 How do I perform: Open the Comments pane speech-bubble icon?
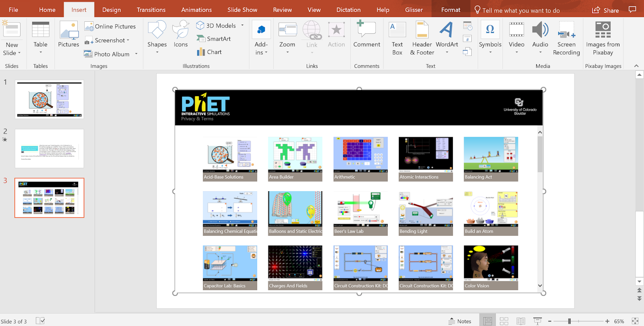tap(632, 10)
